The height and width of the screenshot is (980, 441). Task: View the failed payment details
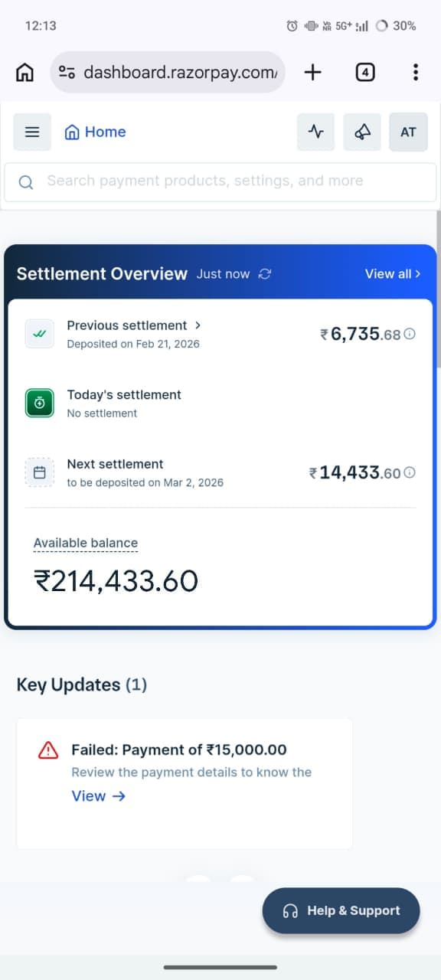[x=98, y=796]
